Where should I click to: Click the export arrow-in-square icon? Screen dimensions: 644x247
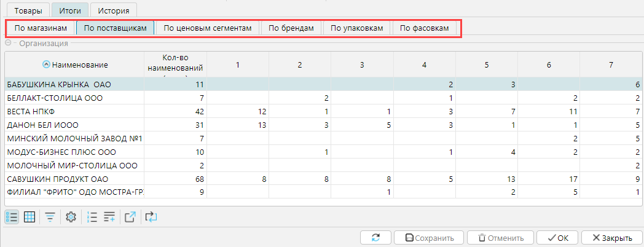coord(130,216)
